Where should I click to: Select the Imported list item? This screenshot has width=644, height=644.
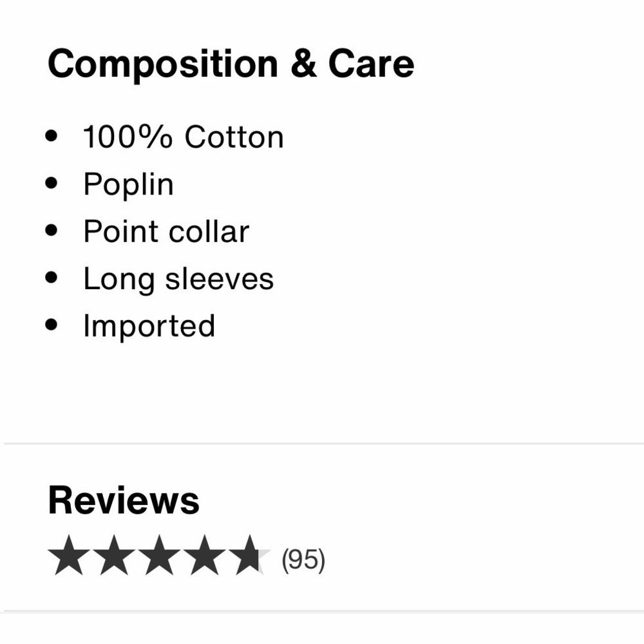149,326
